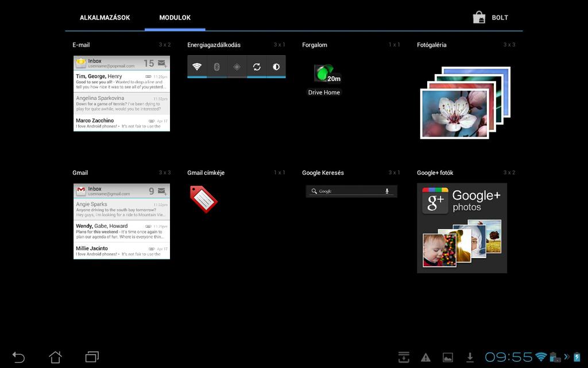Go back with the back arrow

pos(18,357)
